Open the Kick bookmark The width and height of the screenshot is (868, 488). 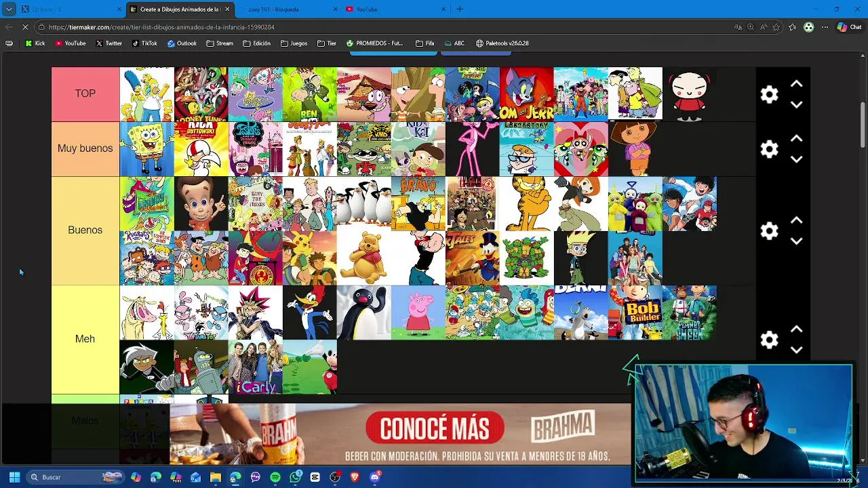[35, 43]
